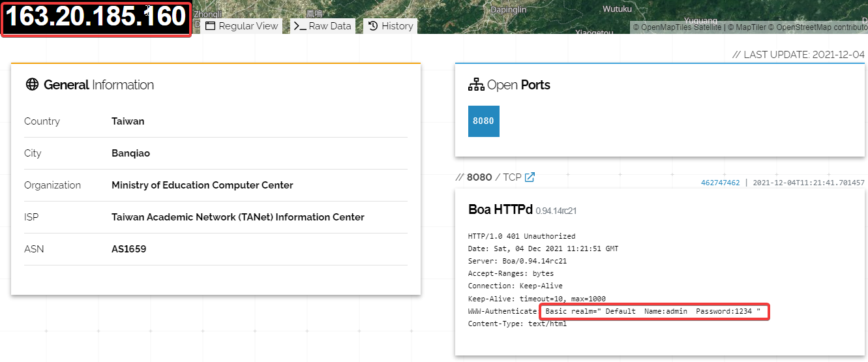
Task: Click the IP address 163.20.185.160 heading
Action: (97, 18)
